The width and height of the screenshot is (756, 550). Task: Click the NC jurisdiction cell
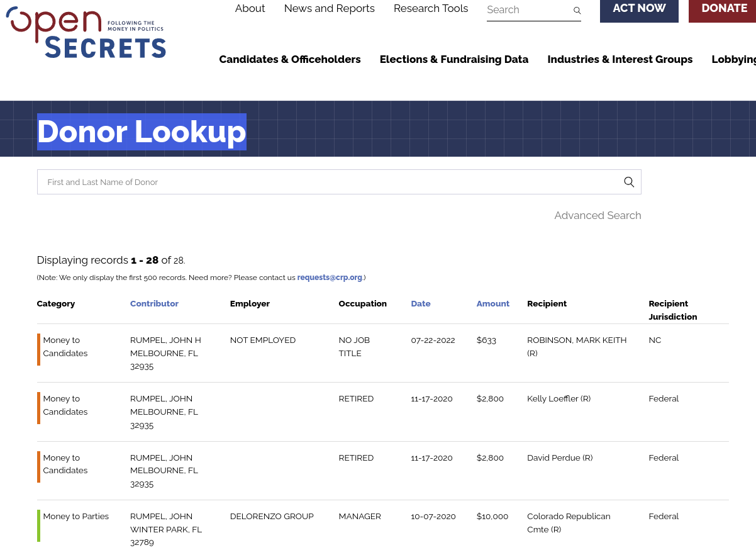655,340
